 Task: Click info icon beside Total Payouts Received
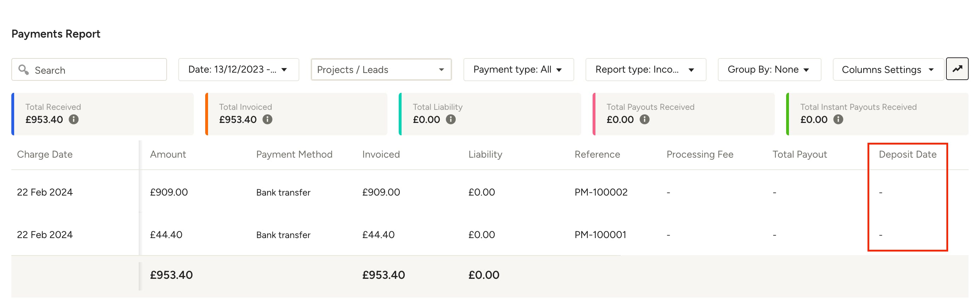[645, 120]
